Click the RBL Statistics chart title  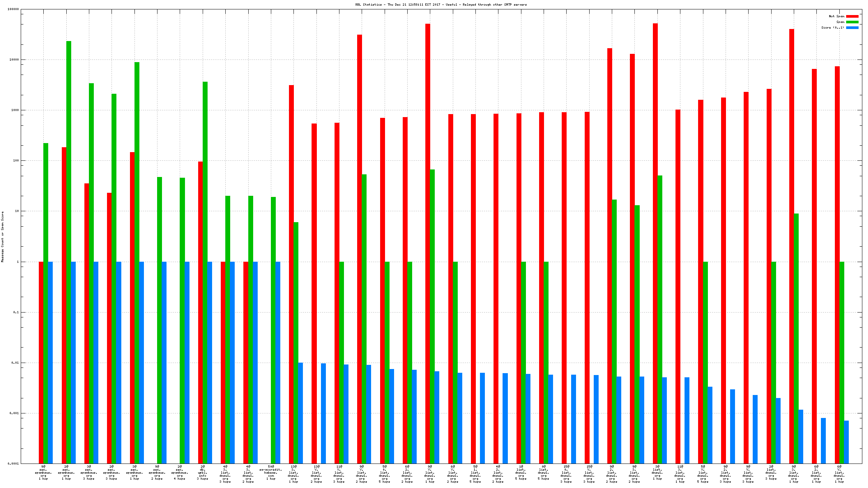click(441, 5)
